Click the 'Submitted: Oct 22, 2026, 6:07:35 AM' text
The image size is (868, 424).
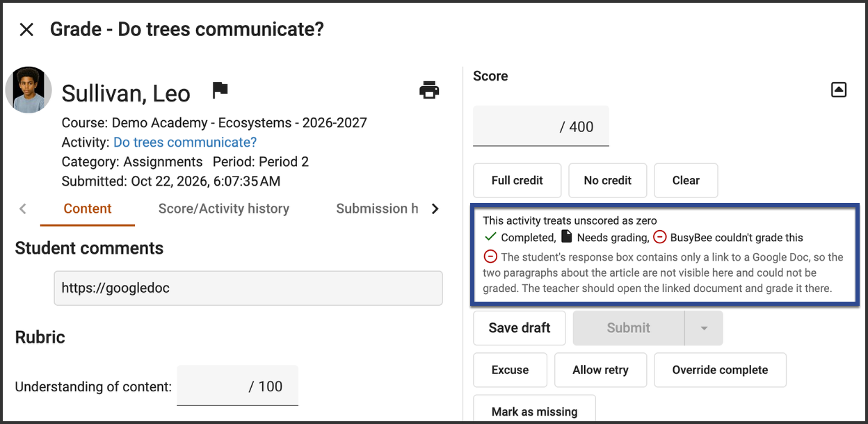(x=171, y=181)
